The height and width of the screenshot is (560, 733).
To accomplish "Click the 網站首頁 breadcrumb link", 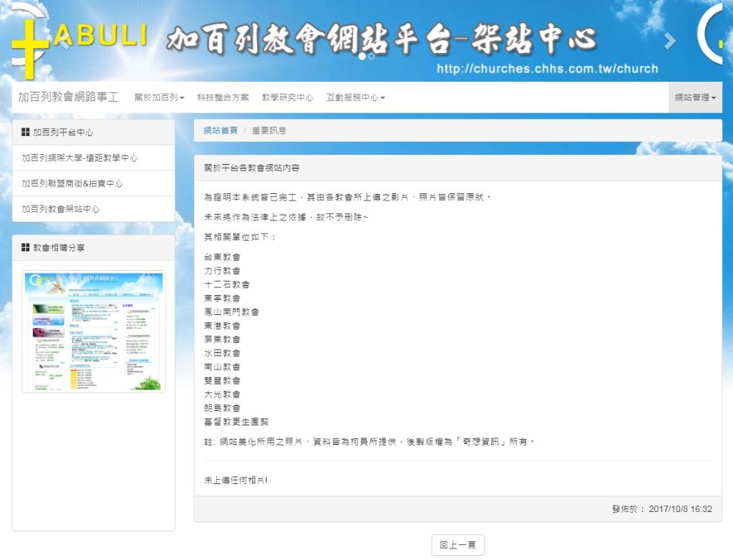I will point(220,130).
